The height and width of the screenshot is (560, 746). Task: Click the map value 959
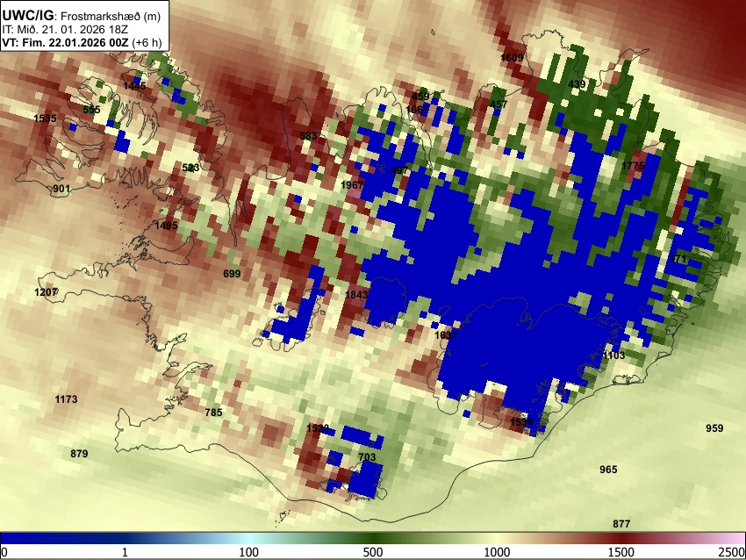(x=714, y=428)
